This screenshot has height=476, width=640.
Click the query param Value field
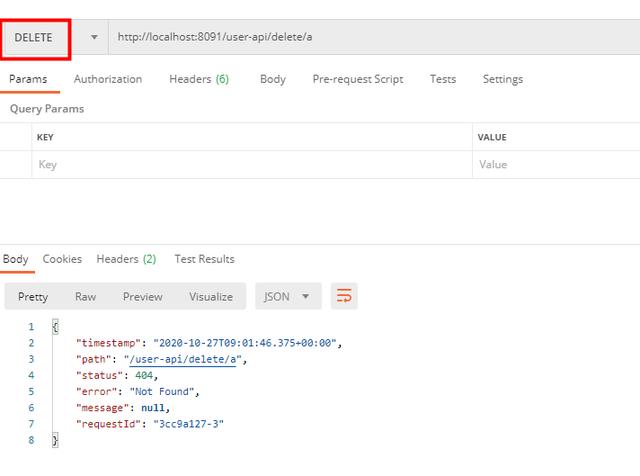[x=556, y=165]
